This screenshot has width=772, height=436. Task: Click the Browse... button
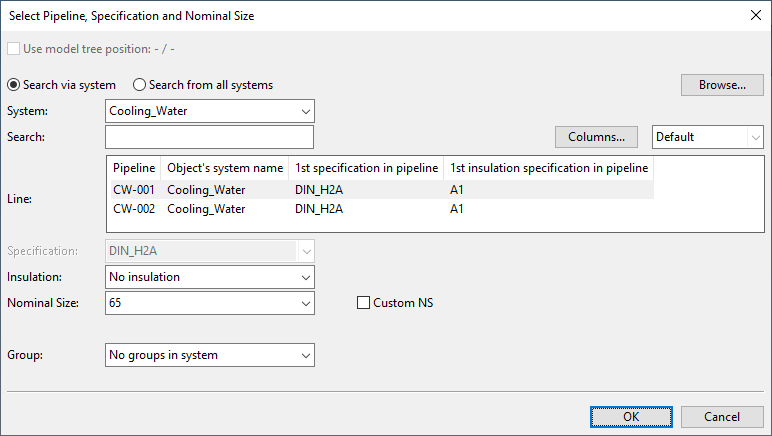click(x=722, y=85)
